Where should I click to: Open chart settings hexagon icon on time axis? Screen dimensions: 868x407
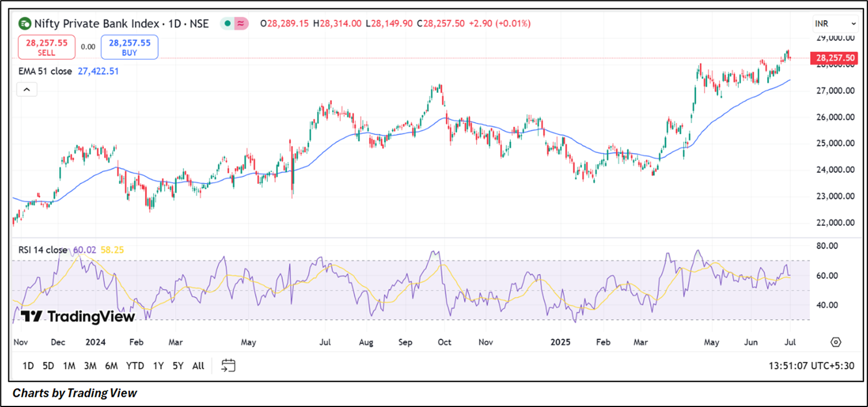point(835,342)
